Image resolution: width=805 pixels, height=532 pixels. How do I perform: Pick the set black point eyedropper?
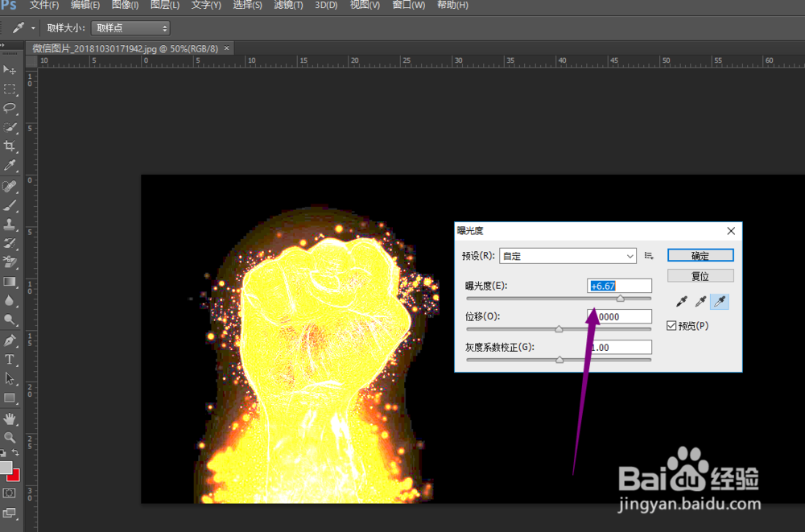(682, 302)
